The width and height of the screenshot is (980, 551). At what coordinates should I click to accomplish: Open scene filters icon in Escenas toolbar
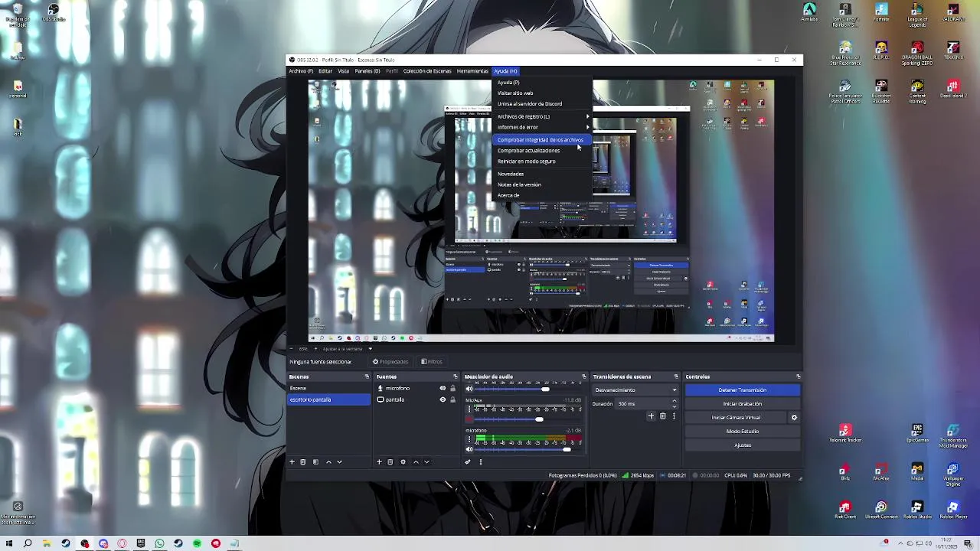pos(315,462)
